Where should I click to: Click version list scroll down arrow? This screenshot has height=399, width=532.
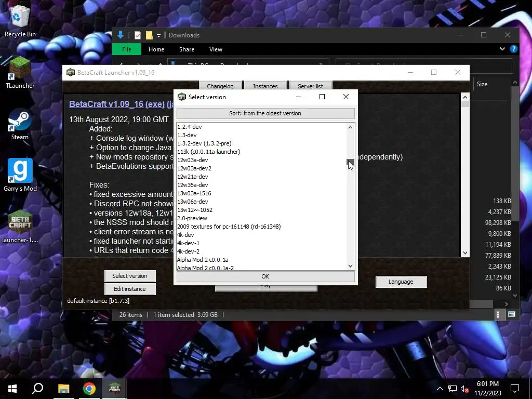click(x=351, y=265)
